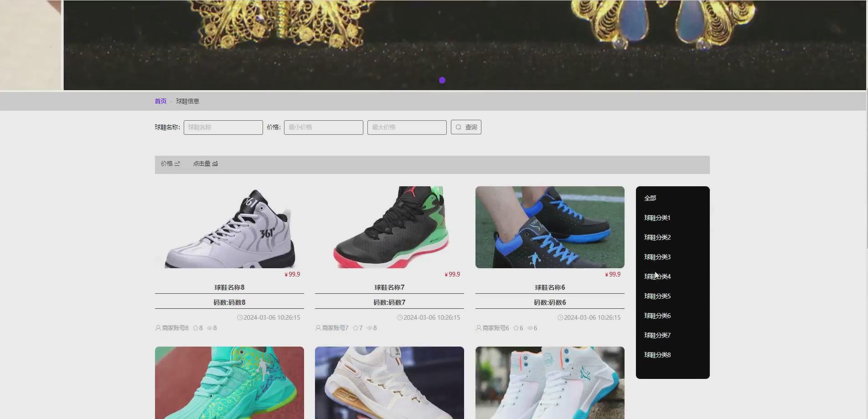Click the price sort trend icon
868x419 pixels.
coord(178,163)
